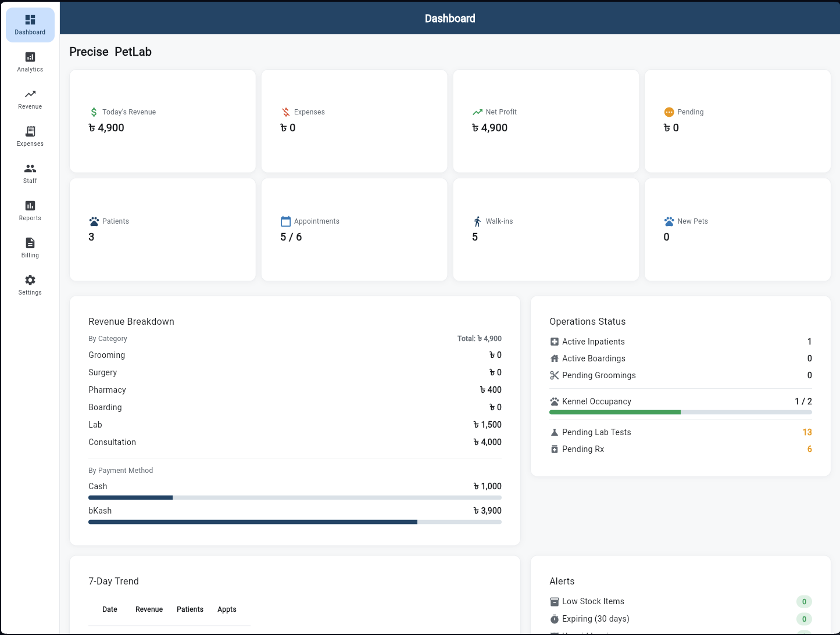
Task: Click the green badge beside Low Stock Items
Action: click(x=804, y=601)
